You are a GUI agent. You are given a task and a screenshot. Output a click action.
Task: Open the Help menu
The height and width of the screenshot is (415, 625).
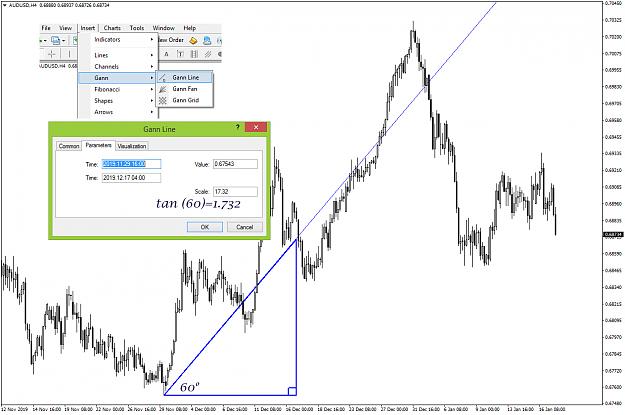[190, 28]
